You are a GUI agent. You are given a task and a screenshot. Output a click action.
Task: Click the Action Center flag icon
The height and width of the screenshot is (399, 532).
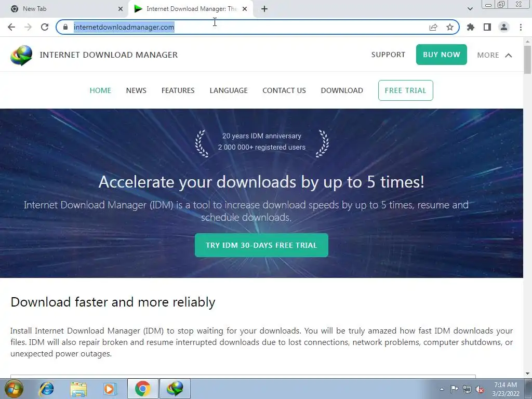(x=454, y=389)
